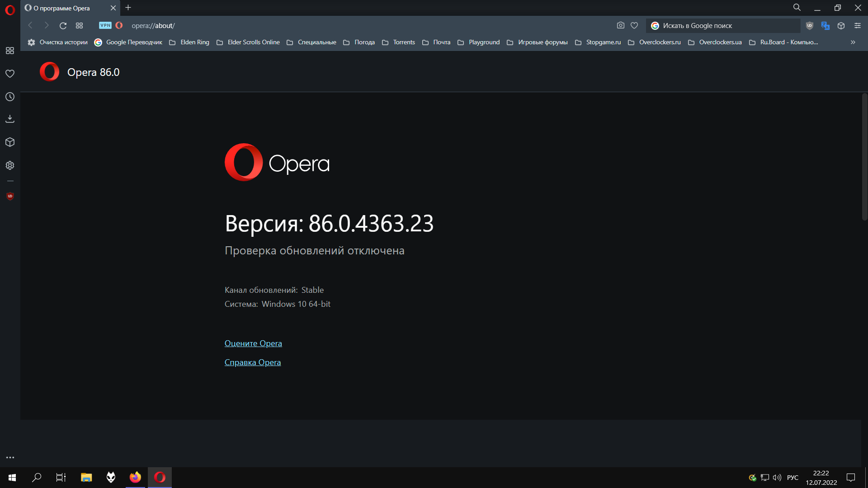Expand the 'Погода' bookmarks folder
This screenshot has width=868, height=488.
359,42
